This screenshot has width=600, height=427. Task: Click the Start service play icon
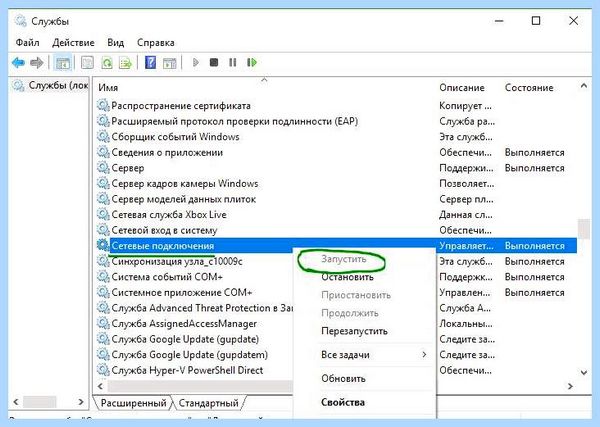pyautogui.click(x=196, y=62)
